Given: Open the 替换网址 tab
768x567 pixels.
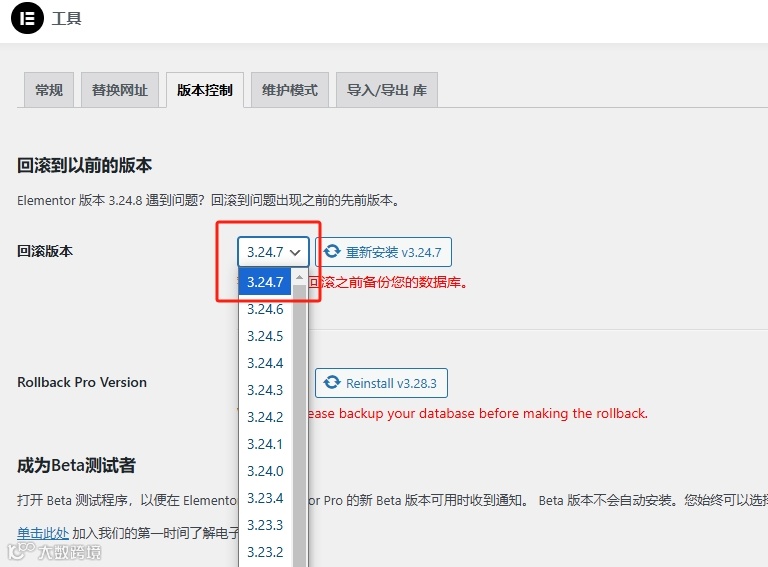Looking at the screenshot, I should [x=120, y=90].
